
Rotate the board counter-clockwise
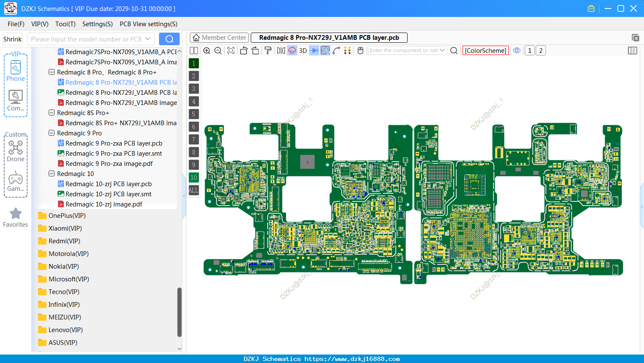point(244,50)
